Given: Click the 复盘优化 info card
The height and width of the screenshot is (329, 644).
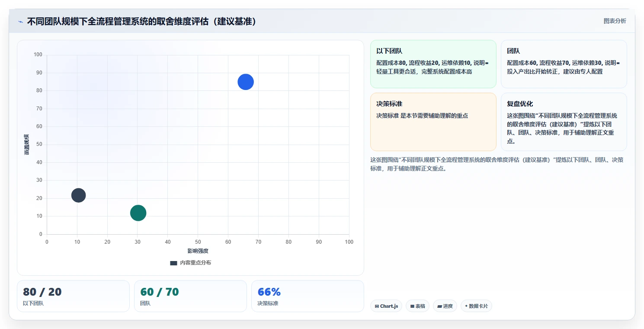Looking at the screenshot, I should tap(564, 122).
